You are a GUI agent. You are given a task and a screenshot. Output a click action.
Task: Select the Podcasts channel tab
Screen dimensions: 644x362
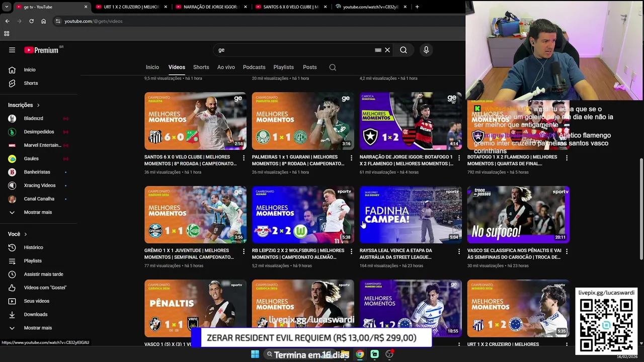point(254,67)
